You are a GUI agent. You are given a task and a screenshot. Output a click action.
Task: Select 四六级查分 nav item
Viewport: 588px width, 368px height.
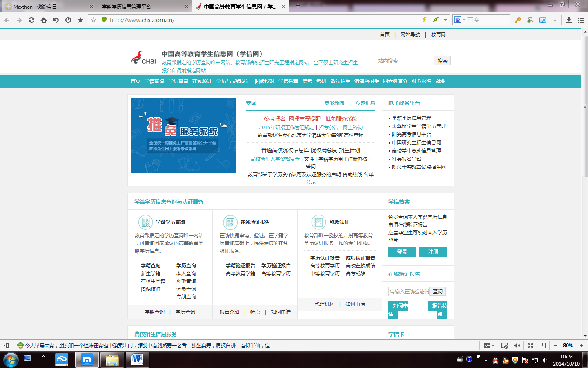[395, 81]
